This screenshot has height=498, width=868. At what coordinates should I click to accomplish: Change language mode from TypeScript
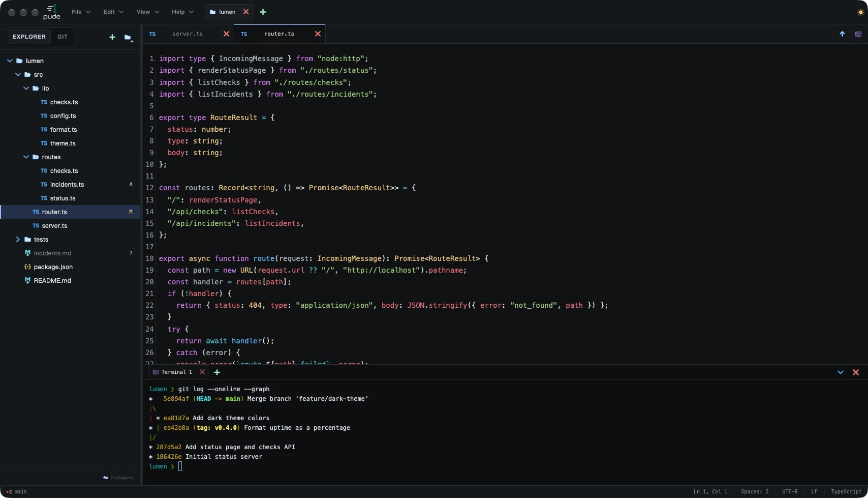(x=846, y=492)
